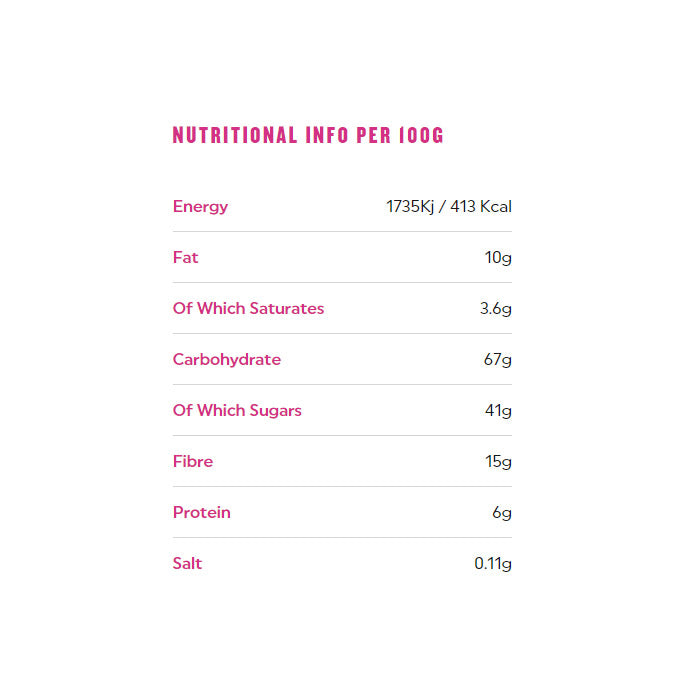Viewport: 700px width, 700px height.
Task: Click the 6g protein value
Action: (x=502, y=513)
